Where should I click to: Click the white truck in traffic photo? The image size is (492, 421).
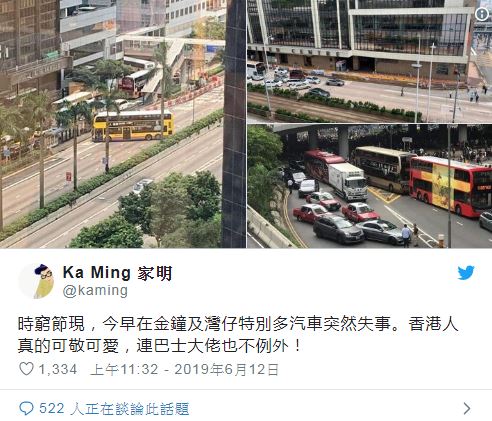point(348,181)
